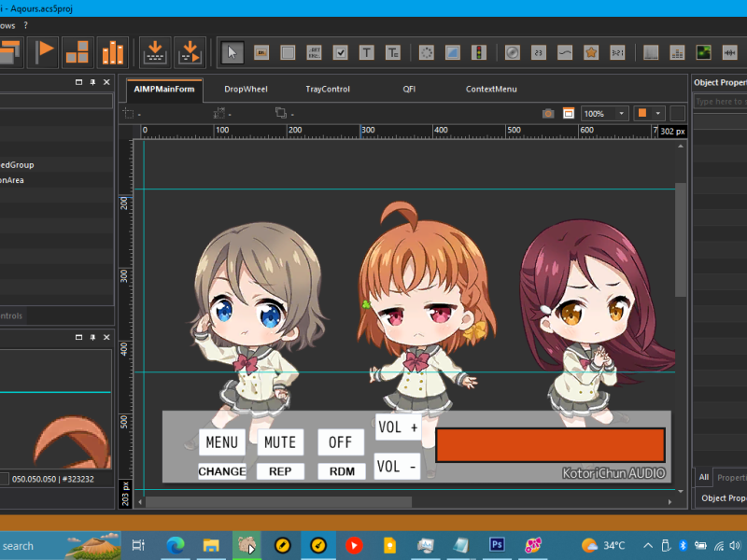Viewport: 747px width, 560px height.
Task: Restore the upper left panel window
Action: (x=78, y=82)
